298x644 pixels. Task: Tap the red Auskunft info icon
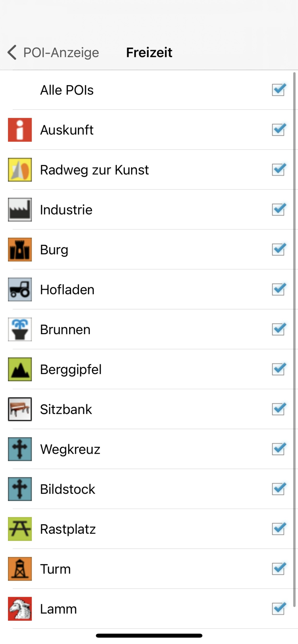[20, 130]
